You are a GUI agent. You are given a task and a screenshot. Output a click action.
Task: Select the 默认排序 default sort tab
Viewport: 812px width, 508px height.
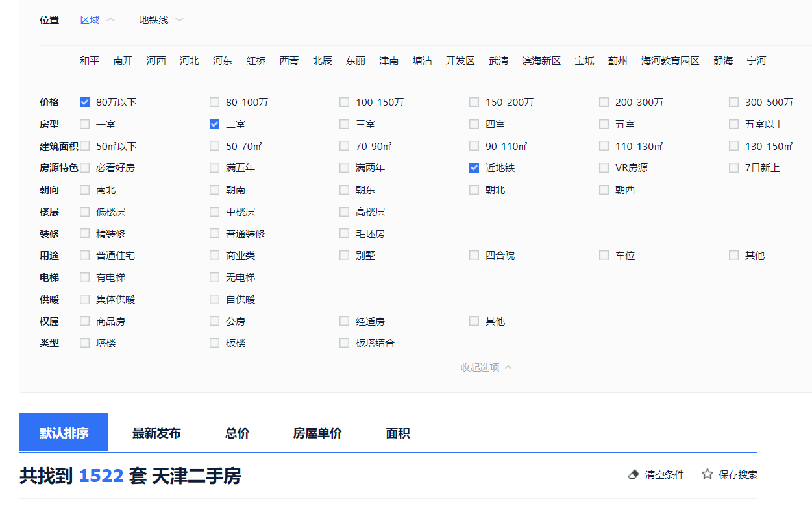(64, 433)
